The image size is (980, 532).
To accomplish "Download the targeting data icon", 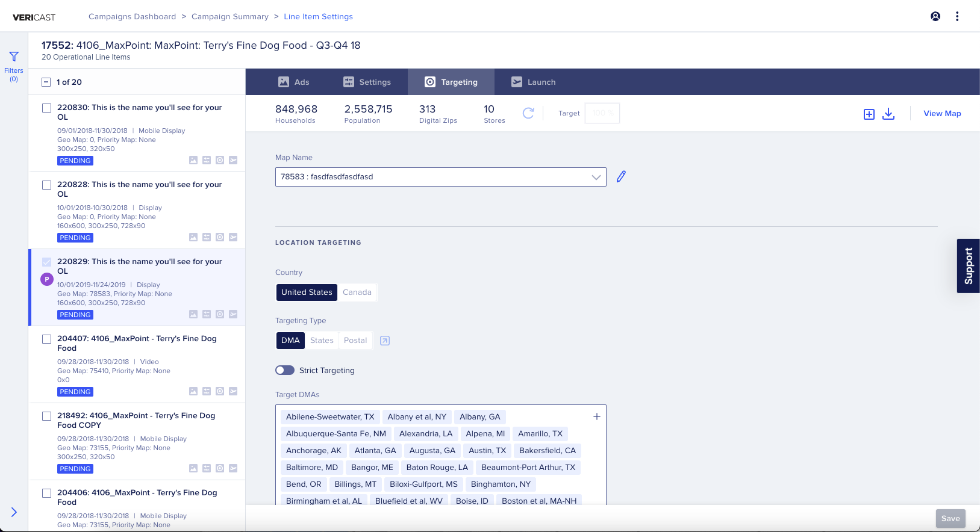I will (x=888, y=114).
